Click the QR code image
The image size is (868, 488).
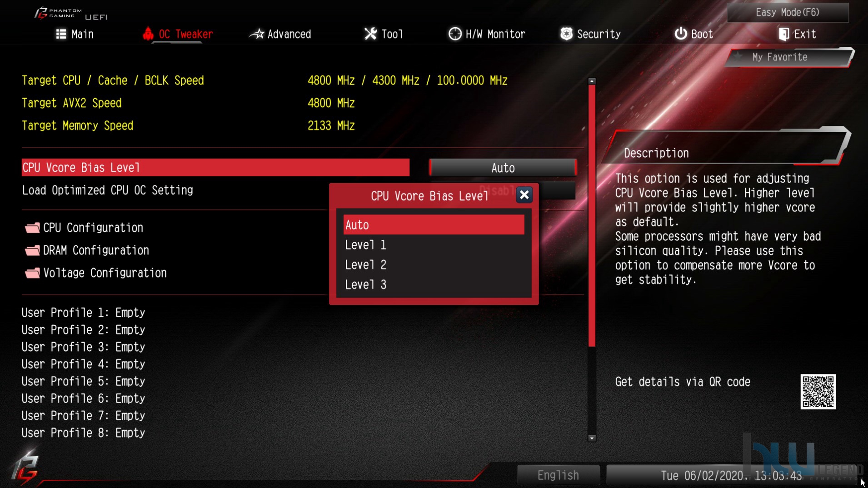click(x=818, y=392)
